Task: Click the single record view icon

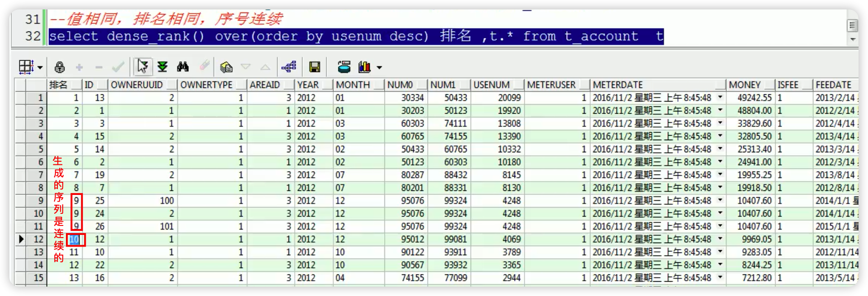Action: tap(226, 67)
